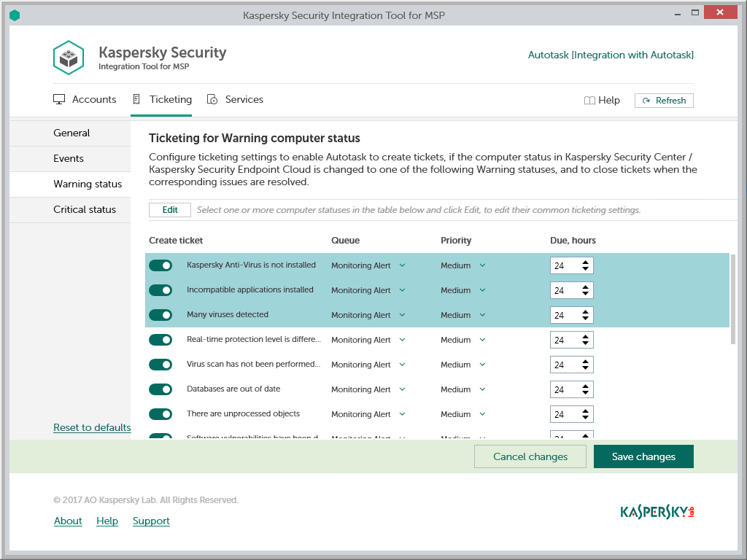The width and height of the screenshot is (747, 560).
Task: Click the Services tab icon
Action: coord(212,100)
